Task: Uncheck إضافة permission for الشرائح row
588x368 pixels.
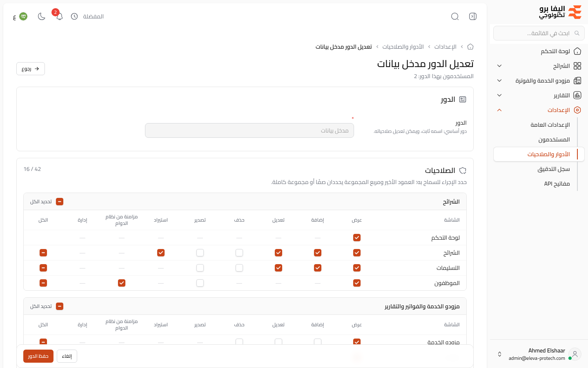Action: (x=318, y=253)
